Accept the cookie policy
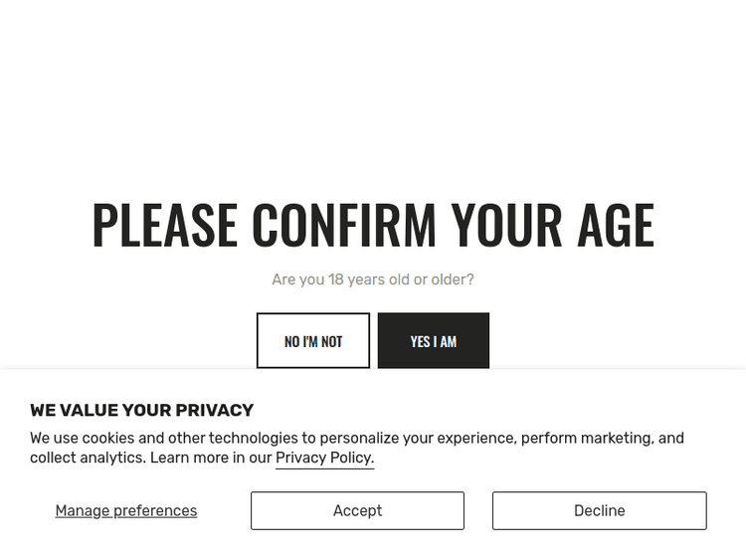 (x=357, y=510)
